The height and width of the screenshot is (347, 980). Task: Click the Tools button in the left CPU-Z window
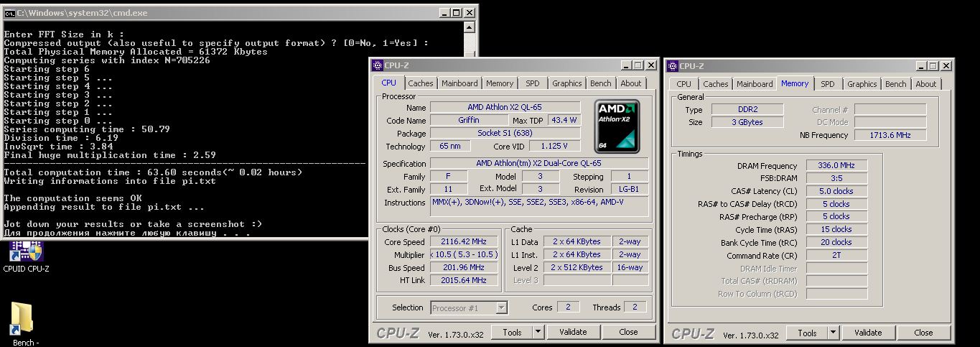[512, 332]
